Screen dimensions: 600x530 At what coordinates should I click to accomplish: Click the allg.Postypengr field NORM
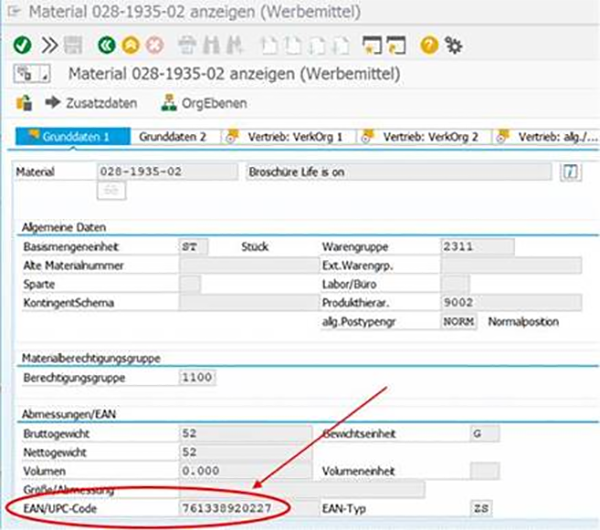click(458, 321)
